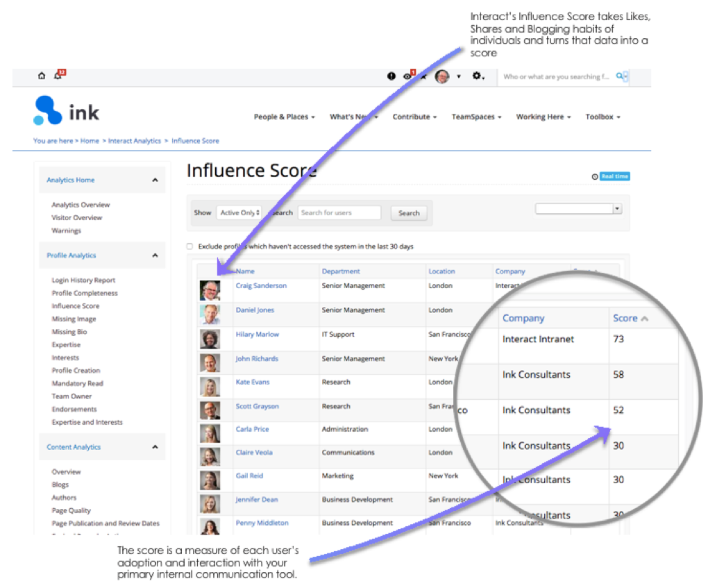
Task: Open Gail Reid's profile link
Action: [x=249, y=476]
